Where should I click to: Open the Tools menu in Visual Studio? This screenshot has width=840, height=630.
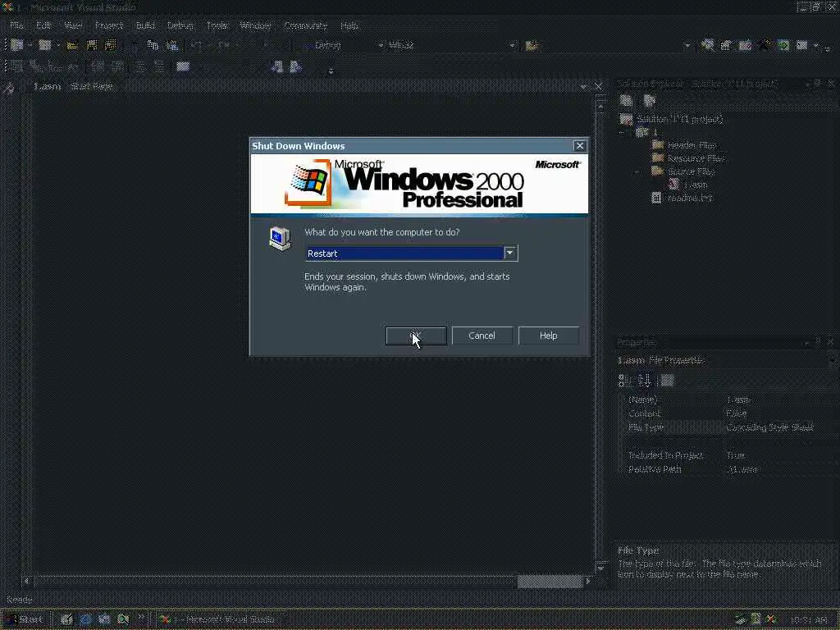tap(217, 25)
